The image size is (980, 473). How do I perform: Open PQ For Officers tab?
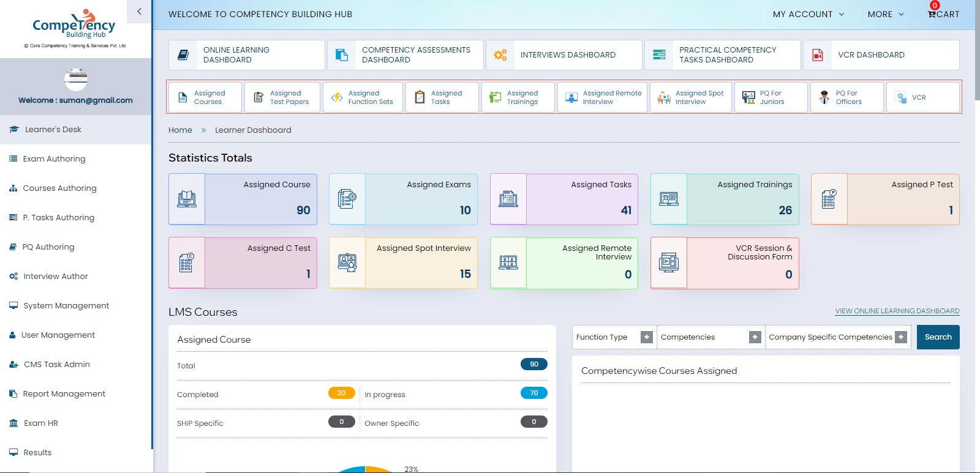click(x=847, y=97)
